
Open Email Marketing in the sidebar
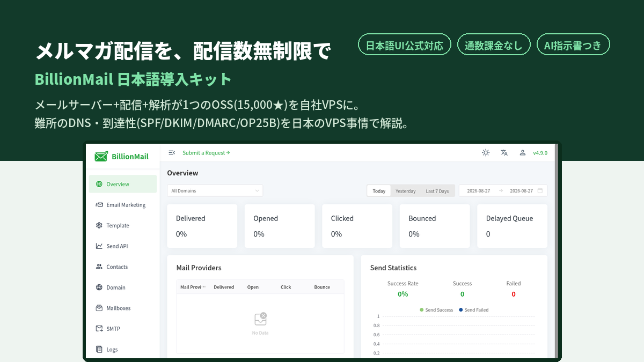point(123,205)
